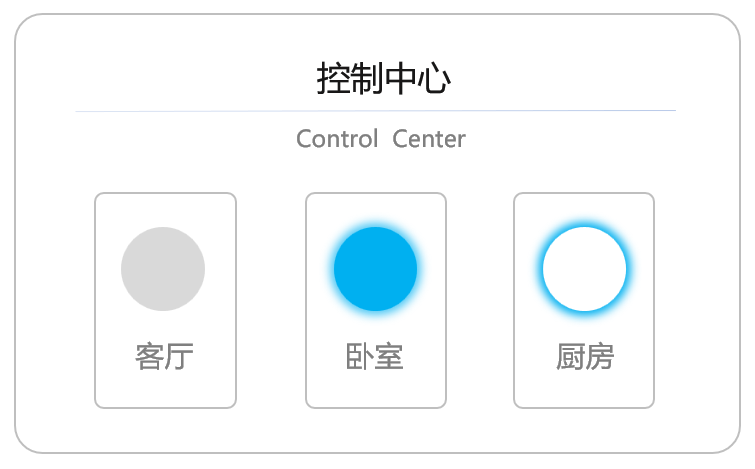
Task: Click the 厨房 text label
Action: coord(585,357)
